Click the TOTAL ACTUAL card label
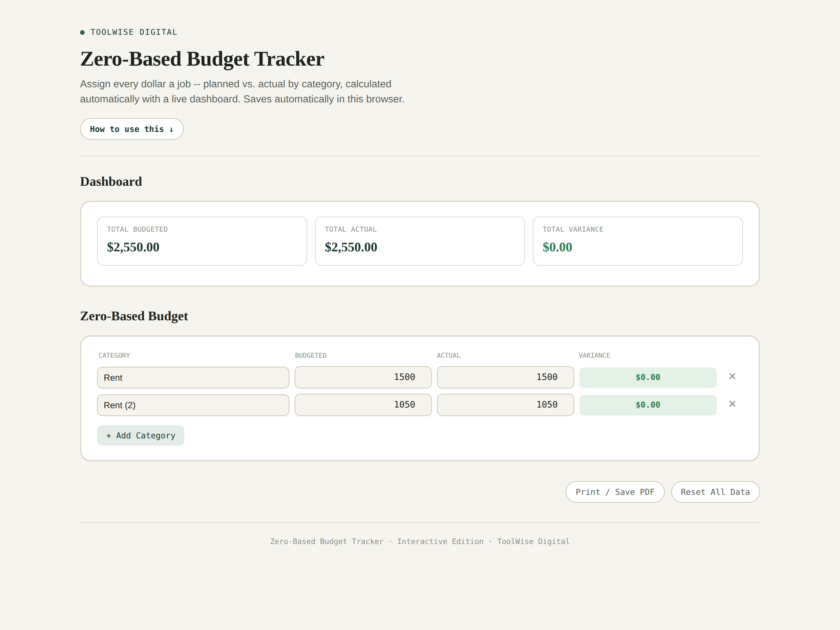The width and height of the screenshot is (840, 630). [x=350, y=229]
